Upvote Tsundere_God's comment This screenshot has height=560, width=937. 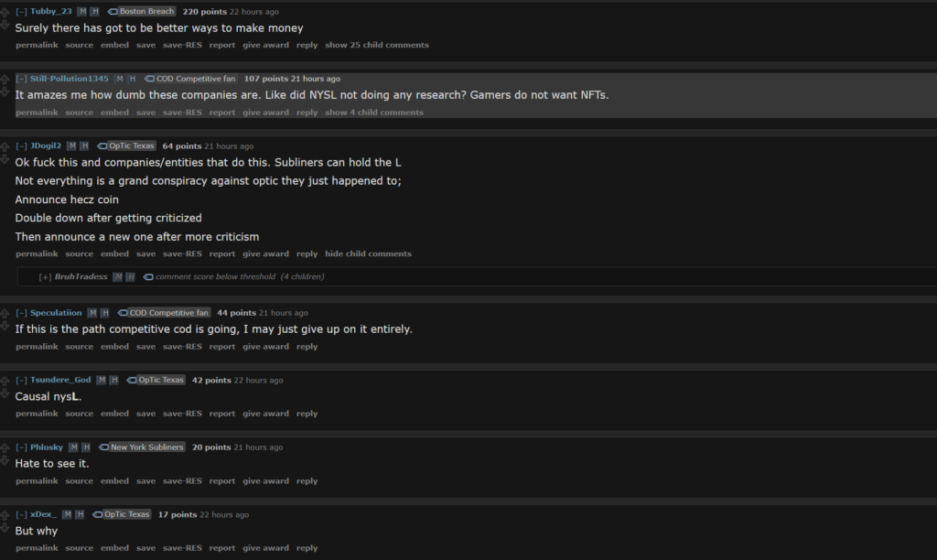click(5, 382)
